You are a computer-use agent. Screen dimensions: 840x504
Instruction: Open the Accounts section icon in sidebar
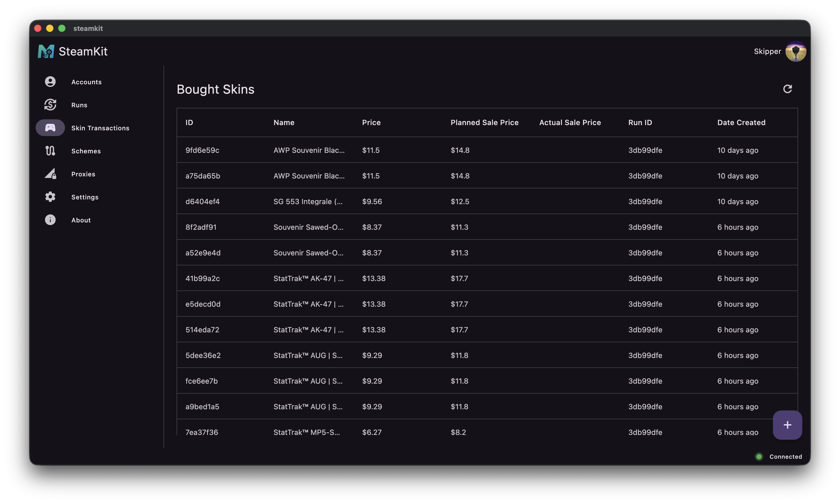pyautogui.click(x=50, y=81)
